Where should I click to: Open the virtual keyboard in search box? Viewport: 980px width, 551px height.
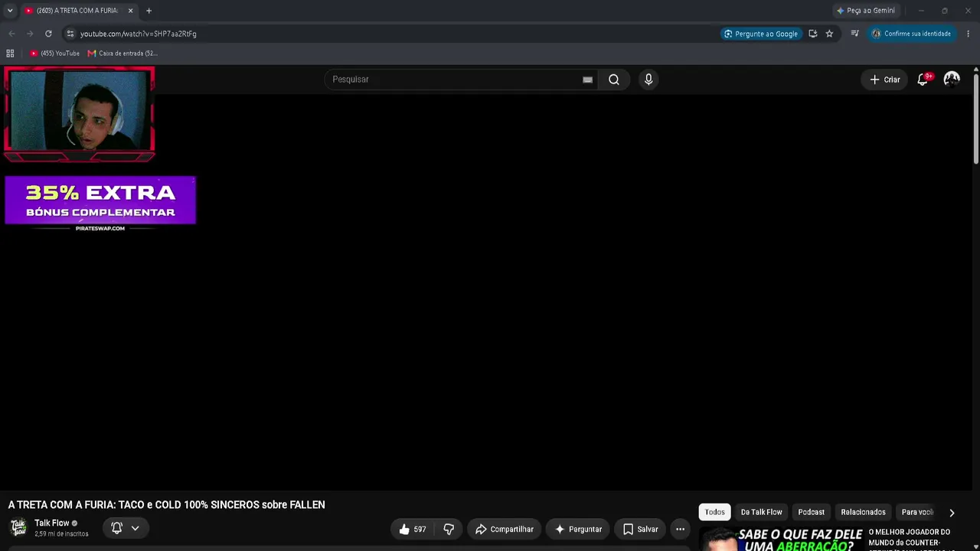point(587,80)
